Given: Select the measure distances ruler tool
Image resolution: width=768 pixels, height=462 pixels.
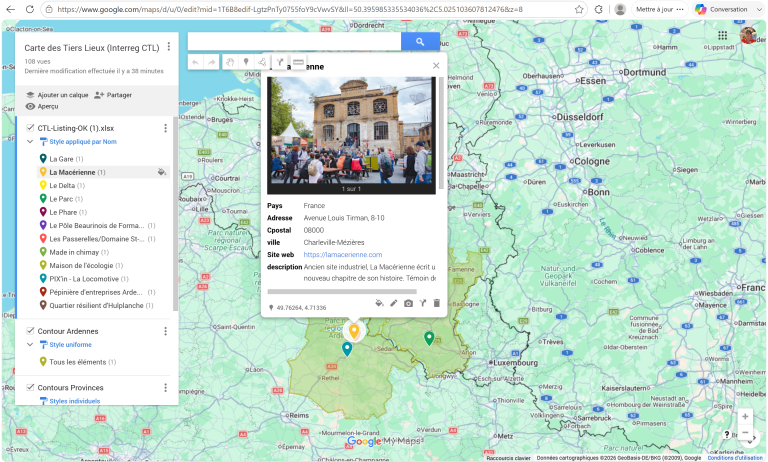Looking at the screenshot, I should click(298, 62).
